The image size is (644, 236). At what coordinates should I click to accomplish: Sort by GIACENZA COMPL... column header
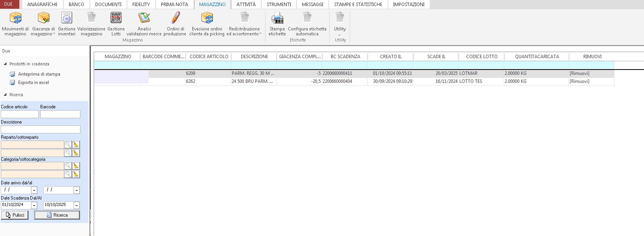click(300, 57)
